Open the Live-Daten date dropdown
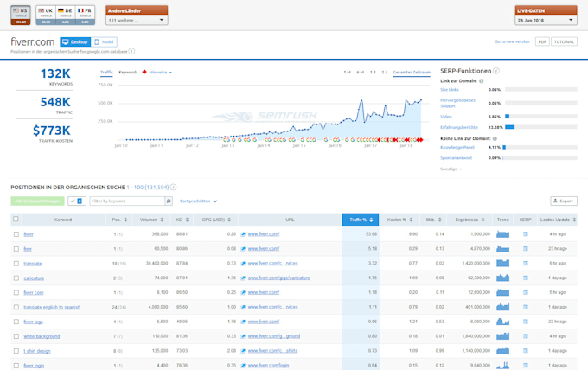 546,20
